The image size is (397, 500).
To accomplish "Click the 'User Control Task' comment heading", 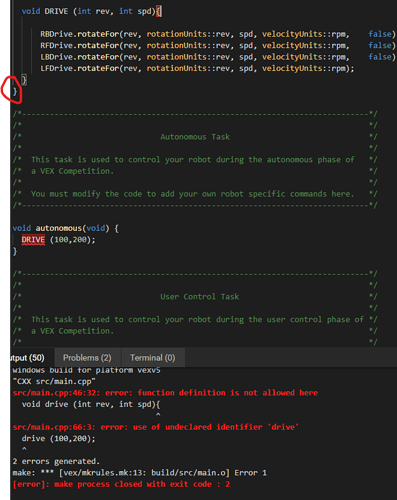I will click(x=200, y=297).
